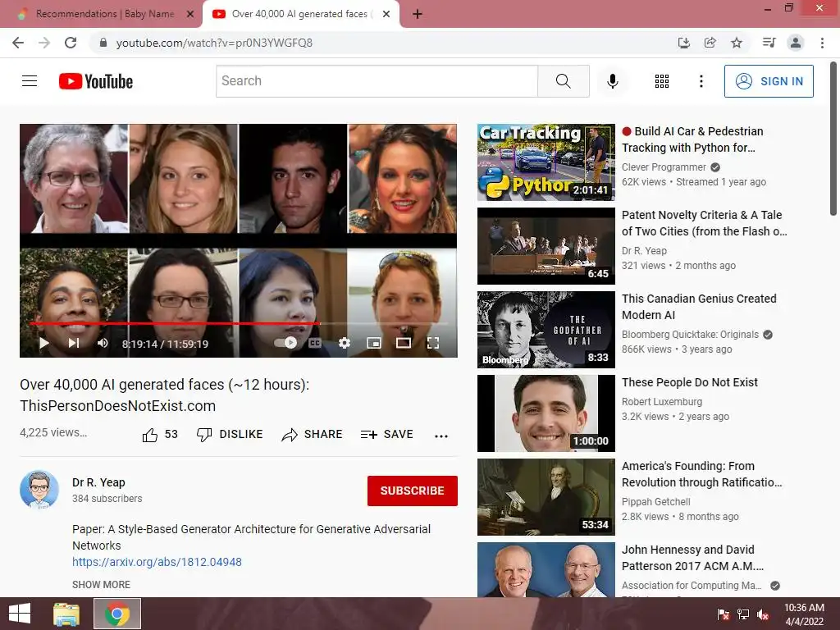Focus the YouTube search field
840x630 pixels.
(377, 81)
